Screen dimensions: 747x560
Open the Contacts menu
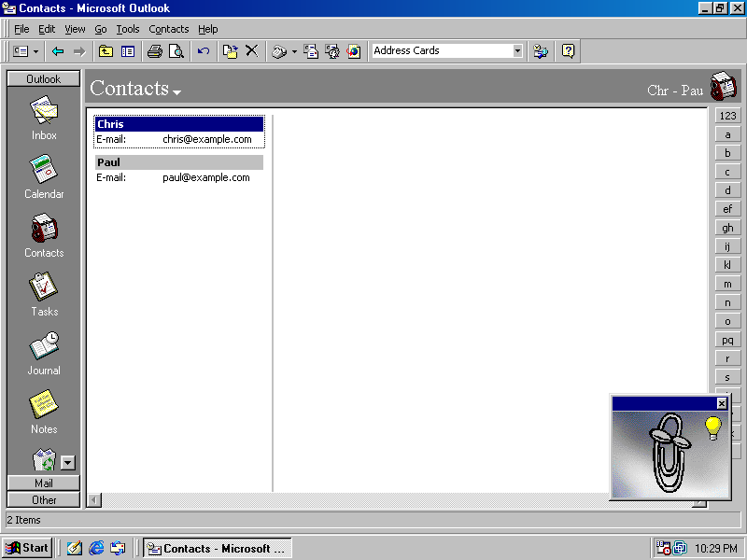point(169,29)
